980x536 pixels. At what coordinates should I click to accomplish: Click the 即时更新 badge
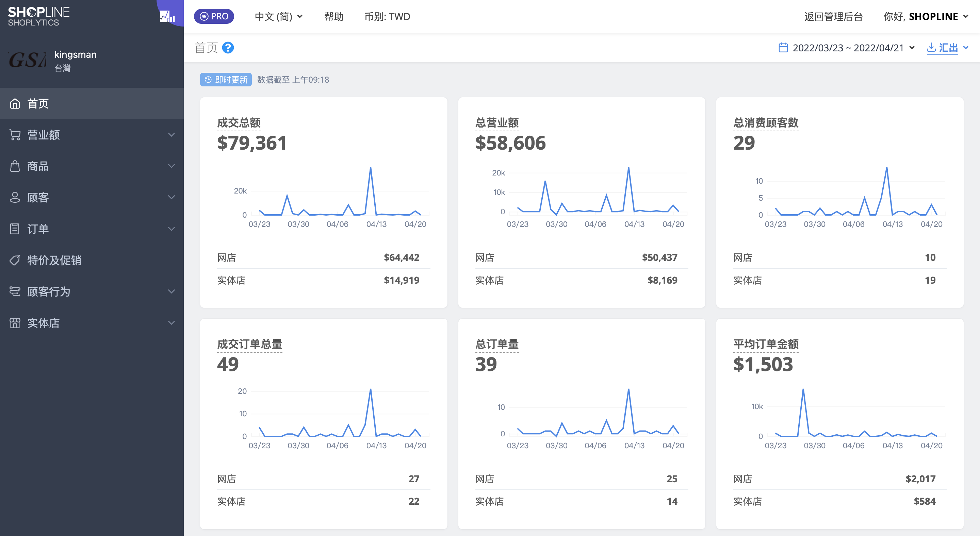click(x=226, y=80)
